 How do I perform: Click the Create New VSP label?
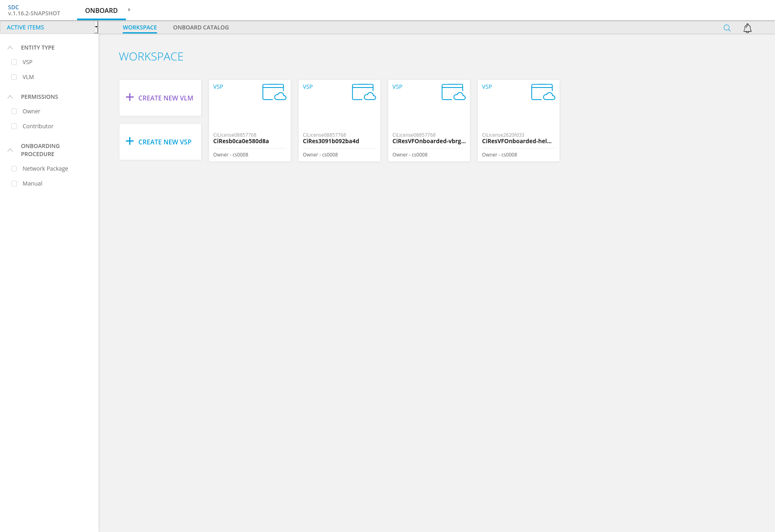(x=165, y=142)
